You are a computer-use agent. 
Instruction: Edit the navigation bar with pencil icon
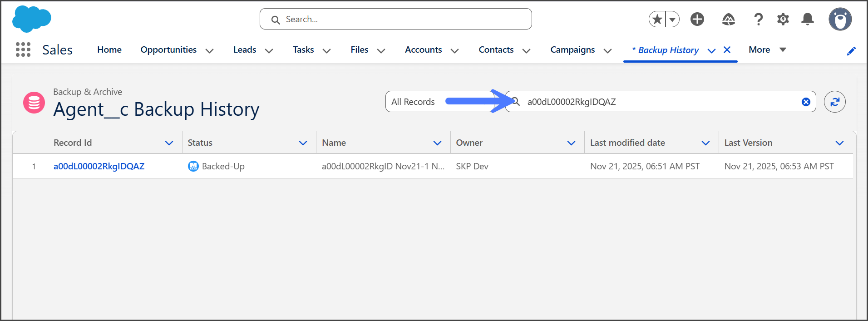click(x=851, y=51)
